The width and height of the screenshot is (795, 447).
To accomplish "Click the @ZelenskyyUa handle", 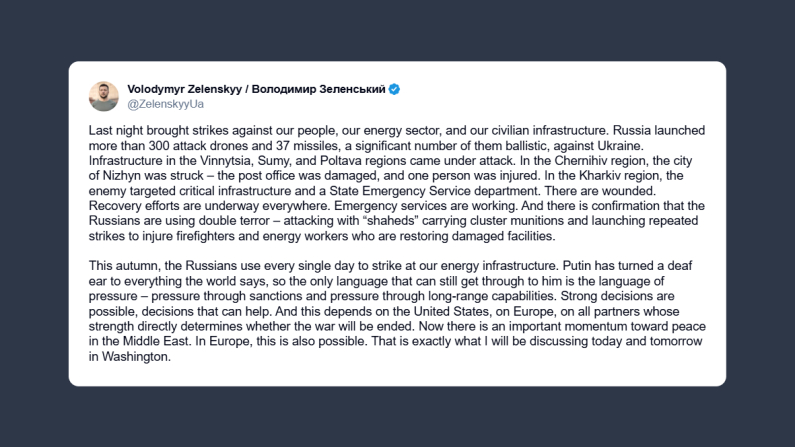I will click(x=166, y=103).
